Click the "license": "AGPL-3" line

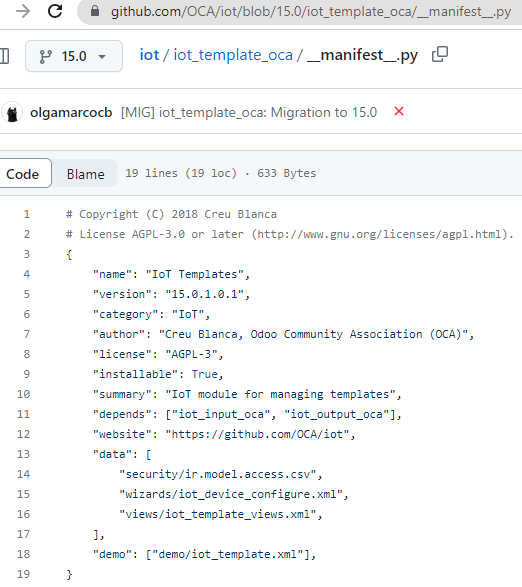158,354
